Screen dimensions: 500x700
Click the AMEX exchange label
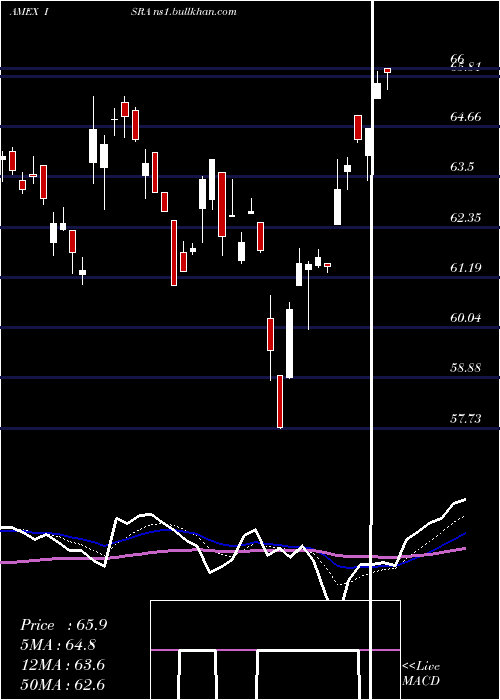pyautogui.click(x=26, y=12)
